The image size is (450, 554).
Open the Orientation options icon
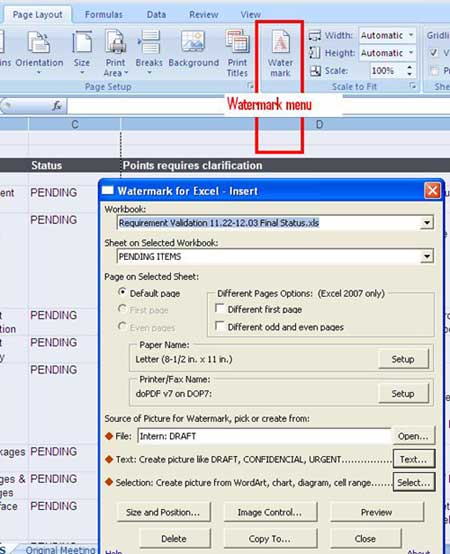(39, 42)
